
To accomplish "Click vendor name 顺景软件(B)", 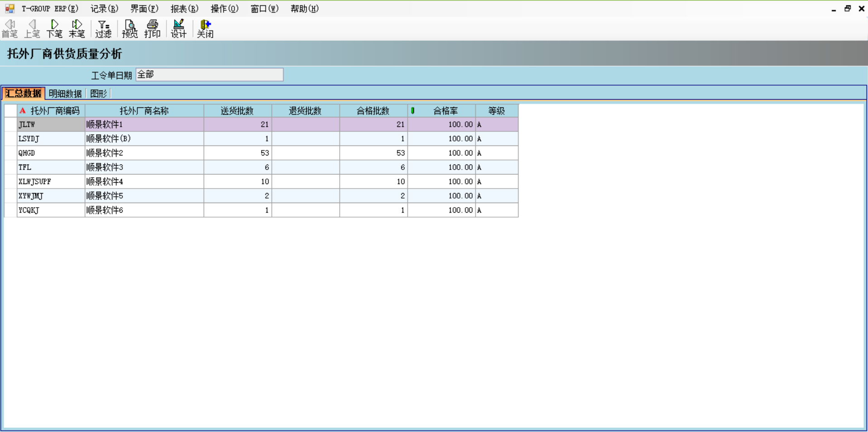I will coord(144,139).
